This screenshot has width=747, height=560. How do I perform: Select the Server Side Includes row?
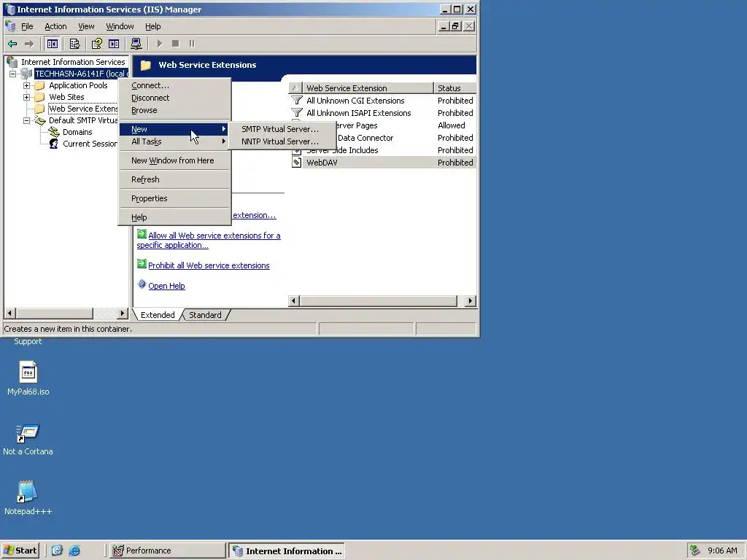pos(383,150)
